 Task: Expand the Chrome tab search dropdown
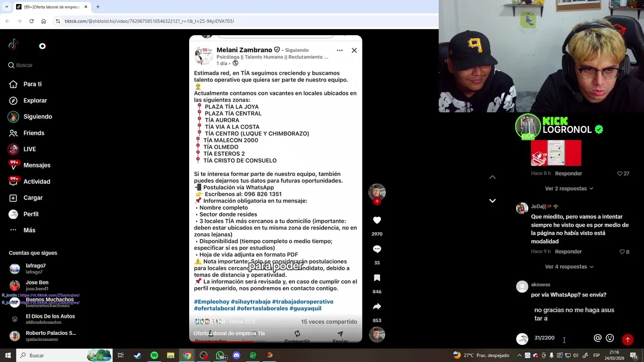tap(6, 7)
